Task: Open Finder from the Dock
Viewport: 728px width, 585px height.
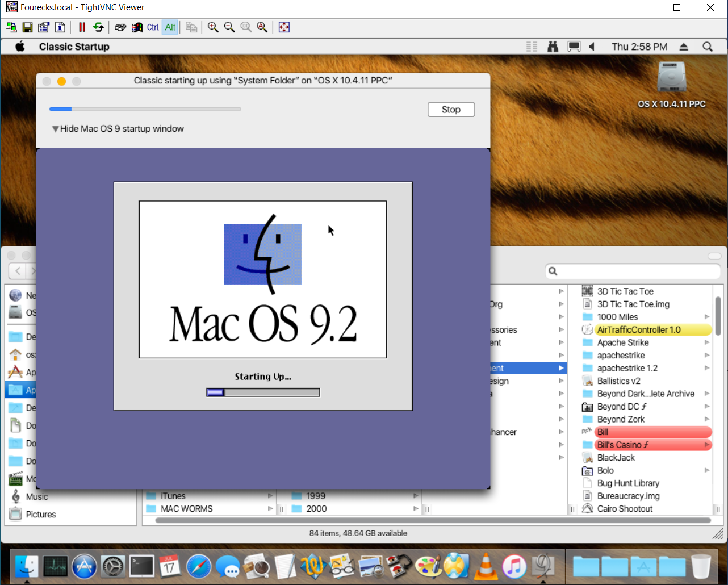Action: click(x=27, y=566)
